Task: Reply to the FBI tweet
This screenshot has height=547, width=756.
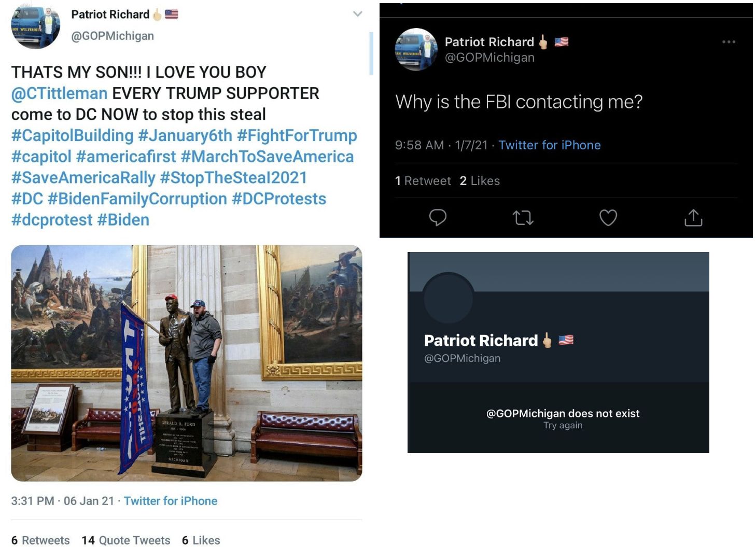Action: [438, 218]
